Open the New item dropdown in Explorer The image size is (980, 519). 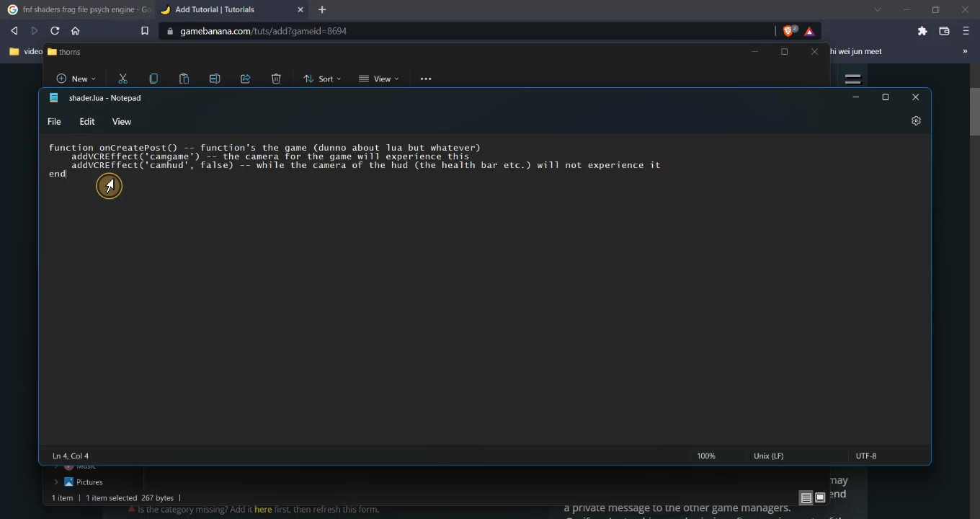76,78
